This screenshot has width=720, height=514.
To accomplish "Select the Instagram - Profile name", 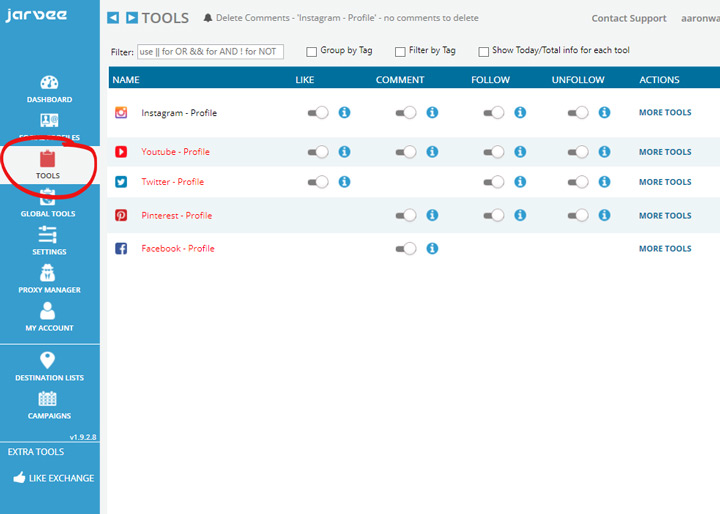I will click(x=179, y=113).
